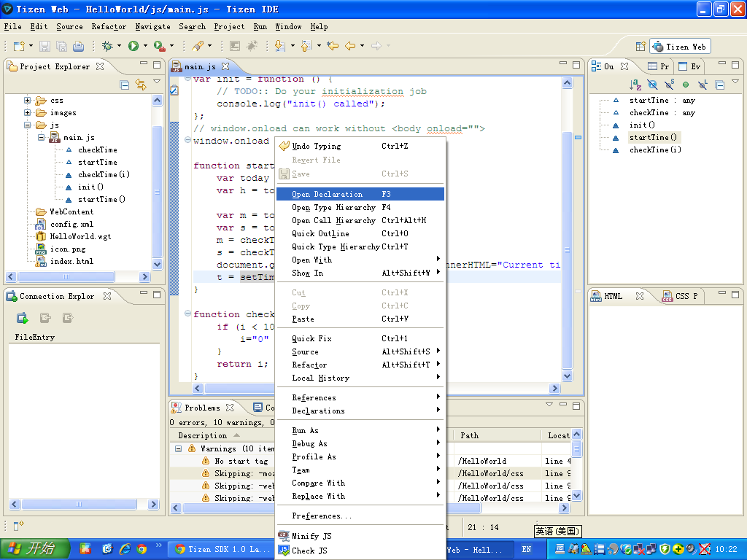Open Outline view menu triangle
Image resolution: width=747 pixels, height=560 pixels.
coord(735,82)
